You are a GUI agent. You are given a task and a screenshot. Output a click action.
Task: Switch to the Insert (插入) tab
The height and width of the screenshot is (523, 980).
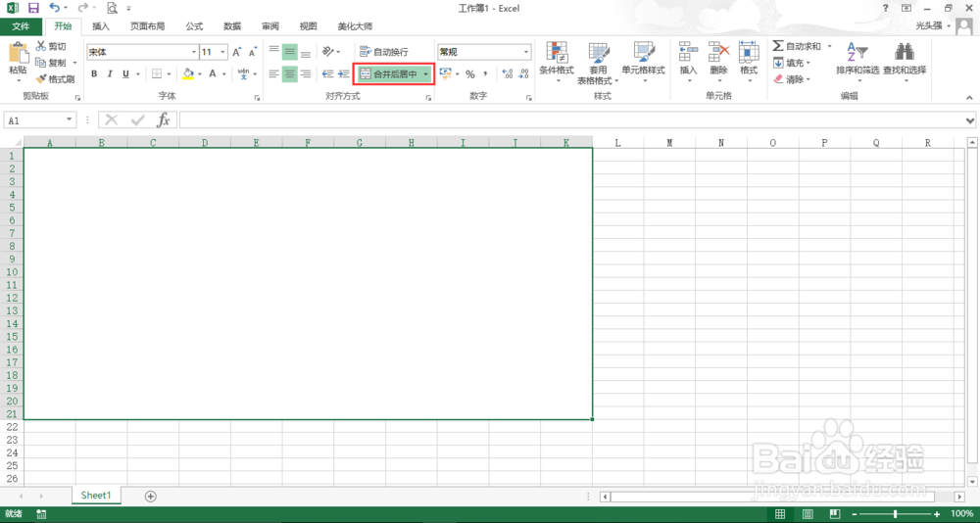pyautogui.click(x=101, y=26)
